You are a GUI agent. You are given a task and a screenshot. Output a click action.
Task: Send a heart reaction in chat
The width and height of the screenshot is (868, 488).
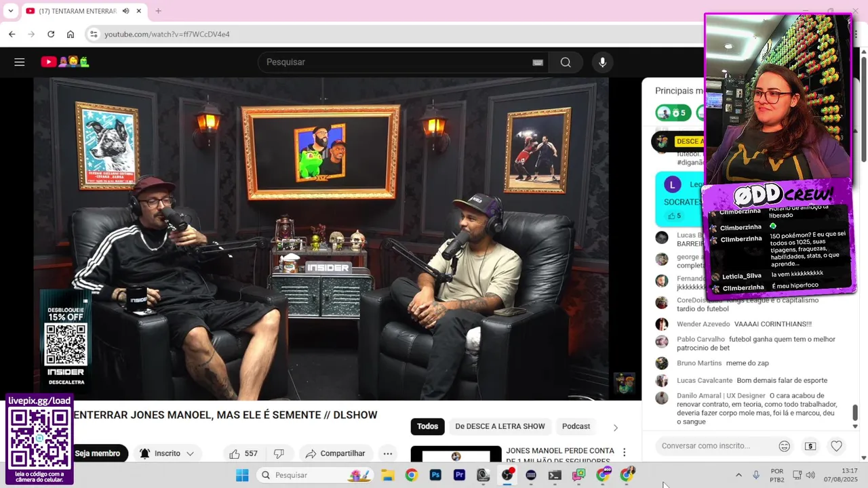(x=836, y=446)
